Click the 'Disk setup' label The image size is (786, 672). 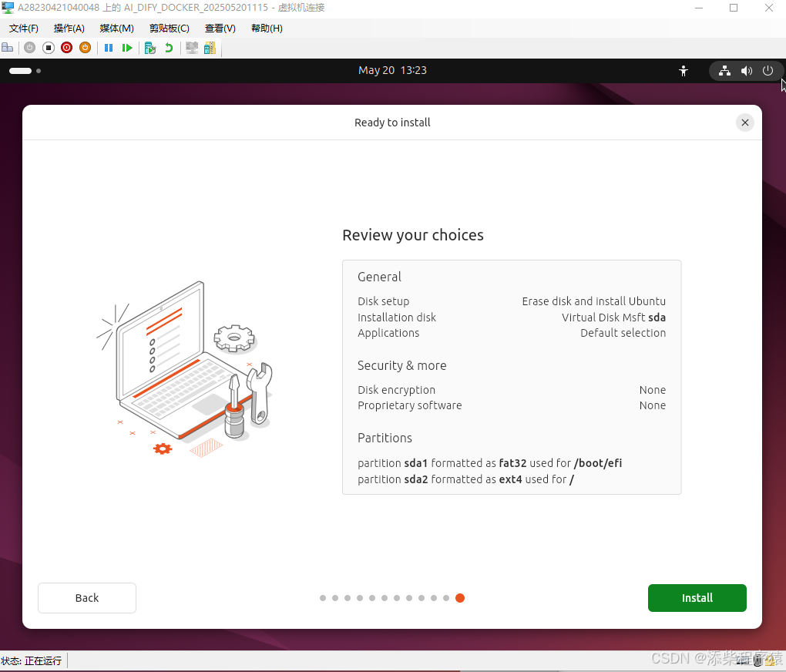click(384, 301)
